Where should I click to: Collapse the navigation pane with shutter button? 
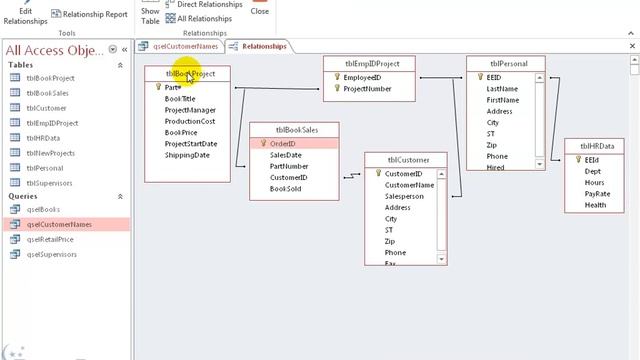tap(124, 49)
